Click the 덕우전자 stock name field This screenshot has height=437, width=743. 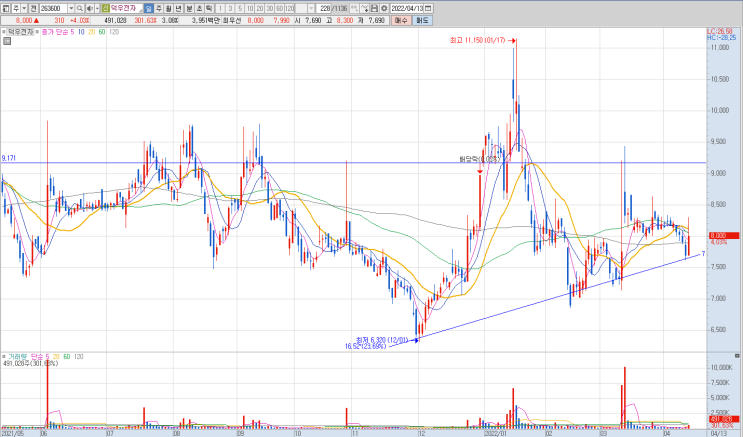point(126,9)
